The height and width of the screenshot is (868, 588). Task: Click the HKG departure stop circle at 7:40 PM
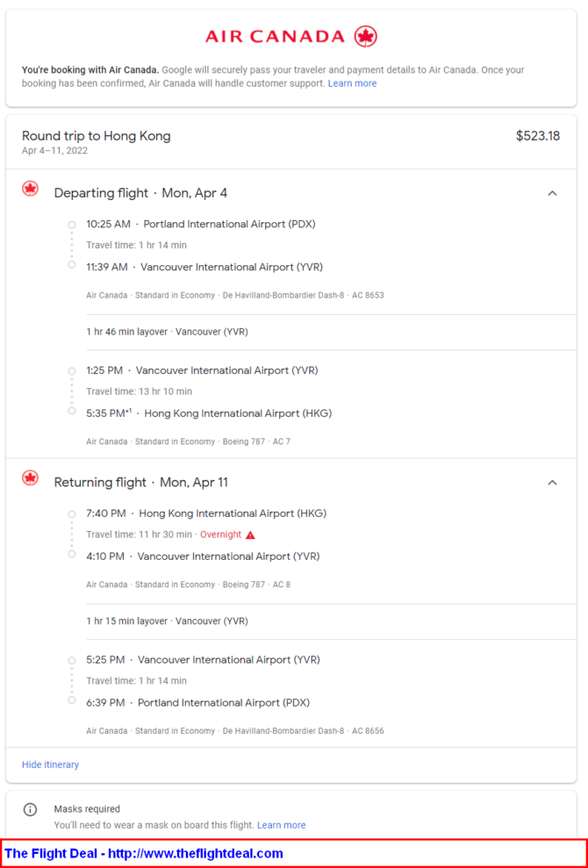(71, 514)
